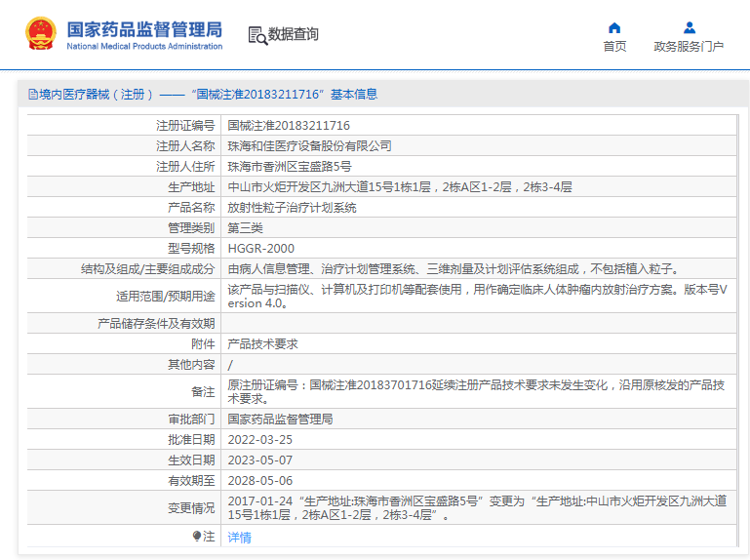Screen dimensions: 750x560
Task: Open the 数据查询 search icon
Action: click(x=257, y=35)
